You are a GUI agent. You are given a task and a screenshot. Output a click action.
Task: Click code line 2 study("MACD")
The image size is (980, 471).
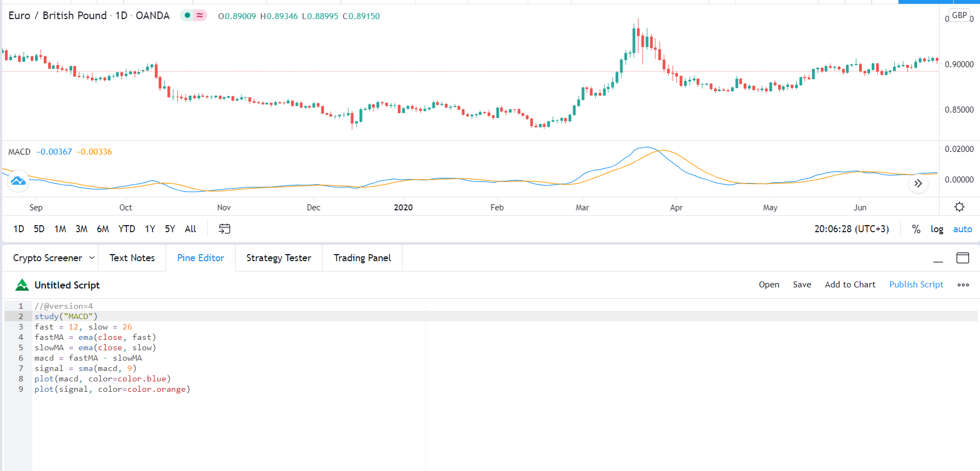[x=66, y=316]
